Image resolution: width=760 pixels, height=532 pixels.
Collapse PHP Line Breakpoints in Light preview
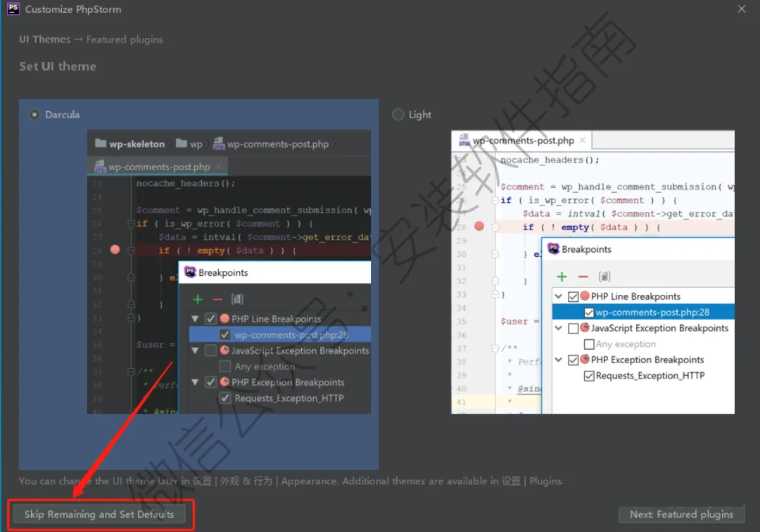coord(558,296)
